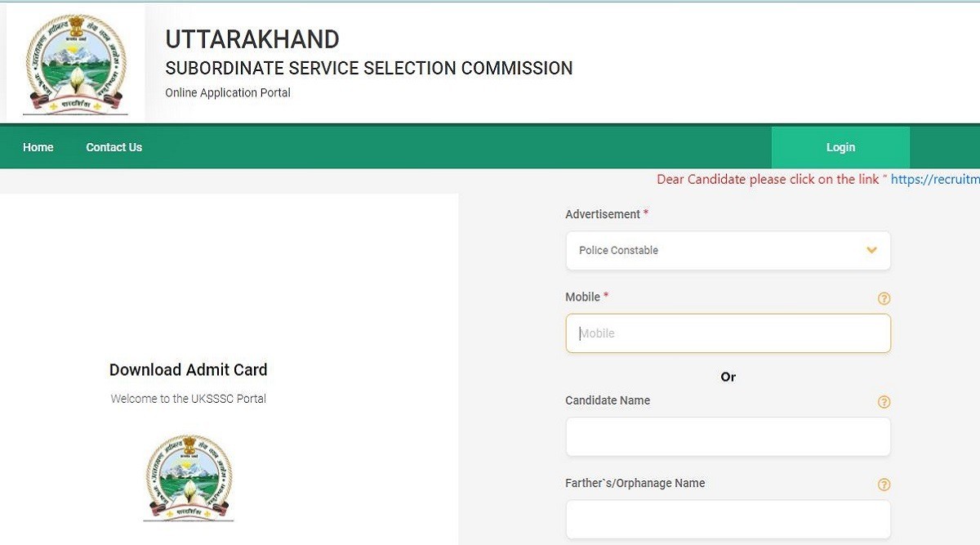Open the Contact Us menu item
980x545 pixels.
pos(114,147)
